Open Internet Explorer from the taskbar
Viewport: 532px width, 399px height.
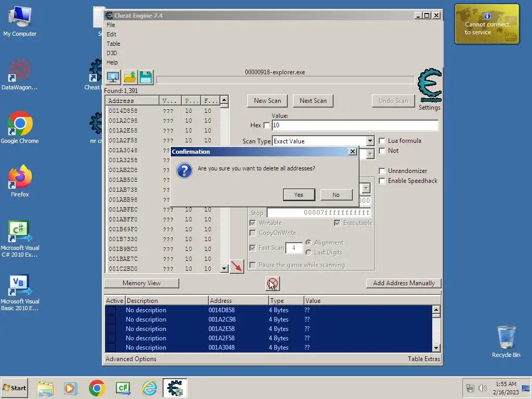tap(149, 388)
